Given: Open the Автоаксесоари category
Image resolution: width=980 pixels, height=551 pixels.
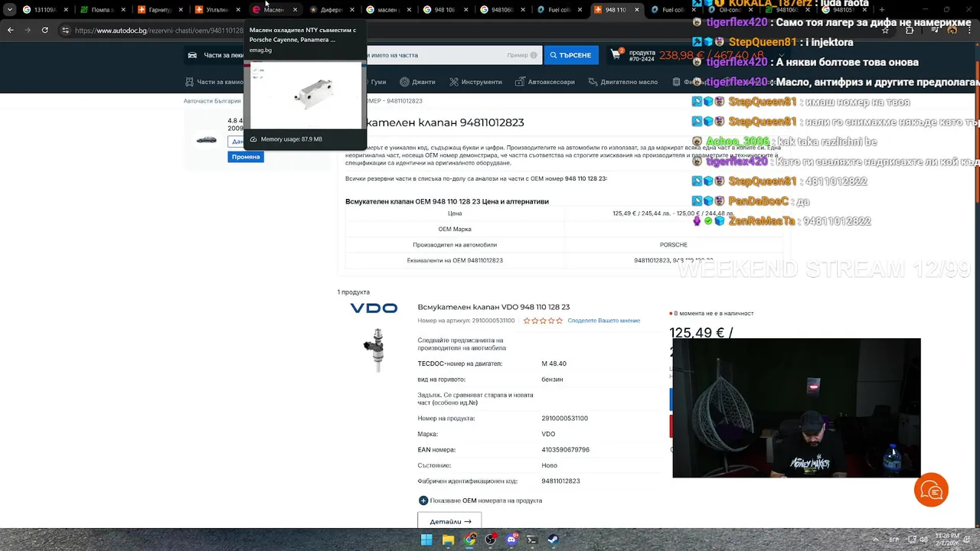Looking at the screenshot, I should click(x=551, y=82).
